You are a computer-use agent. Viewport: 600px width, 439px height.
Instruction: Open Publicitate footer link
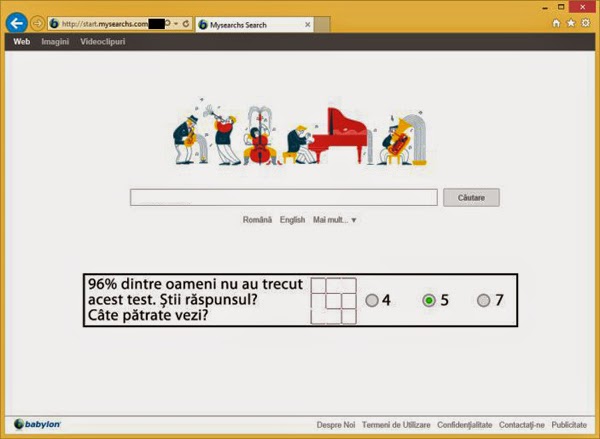pyautogui.click(x=569, y=425)
